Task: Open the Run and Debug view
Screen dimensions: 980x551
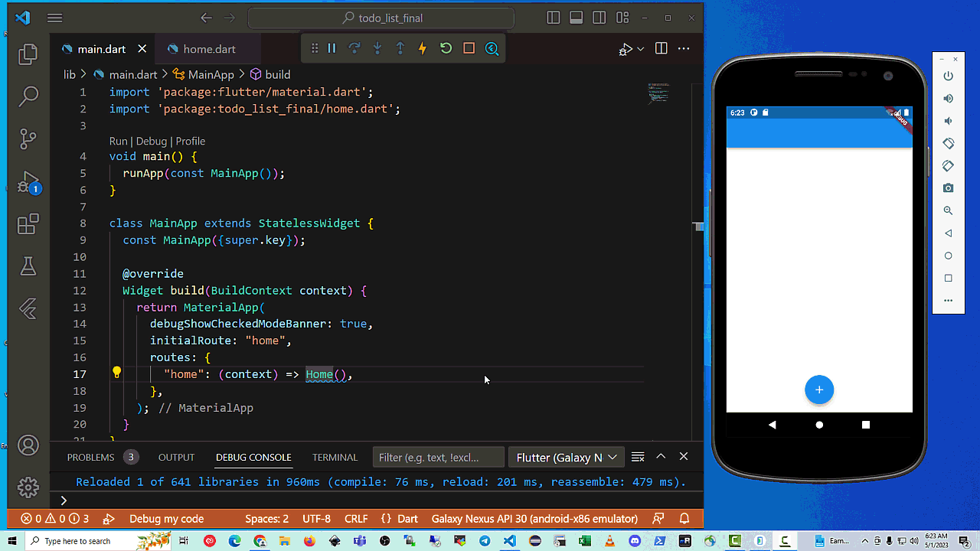Action: click(28, 182)
